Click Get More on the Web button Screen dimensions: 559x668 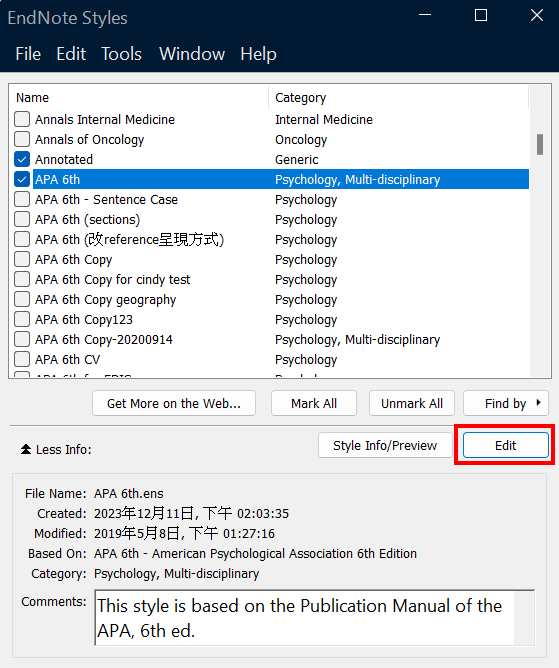174,403
